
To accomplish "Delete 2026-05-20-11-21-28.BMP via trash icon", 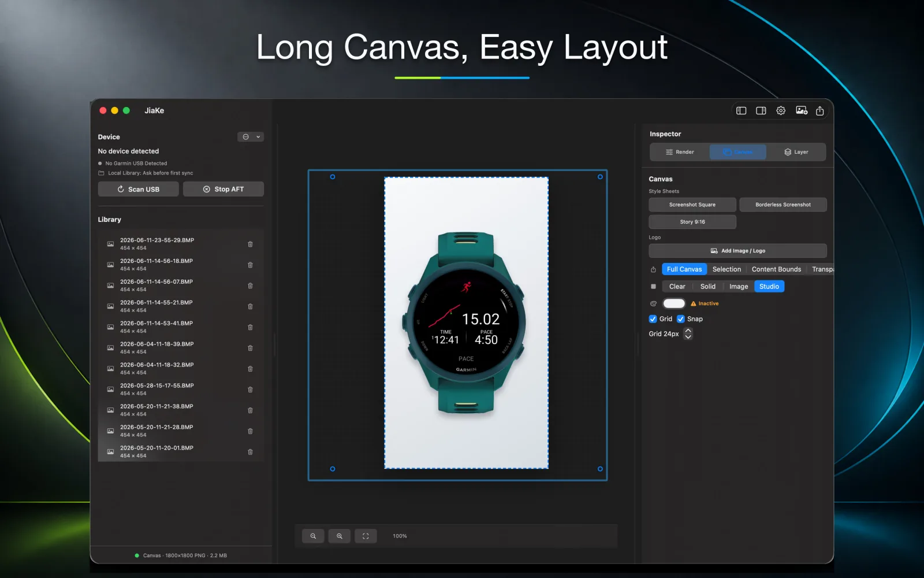I will 250,431.
